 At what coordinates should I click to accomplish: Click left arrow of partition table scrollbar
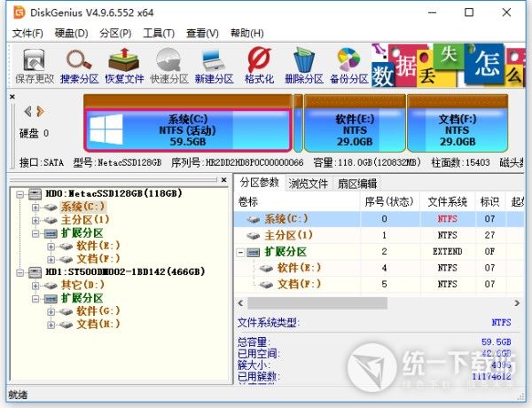point(240,302)
